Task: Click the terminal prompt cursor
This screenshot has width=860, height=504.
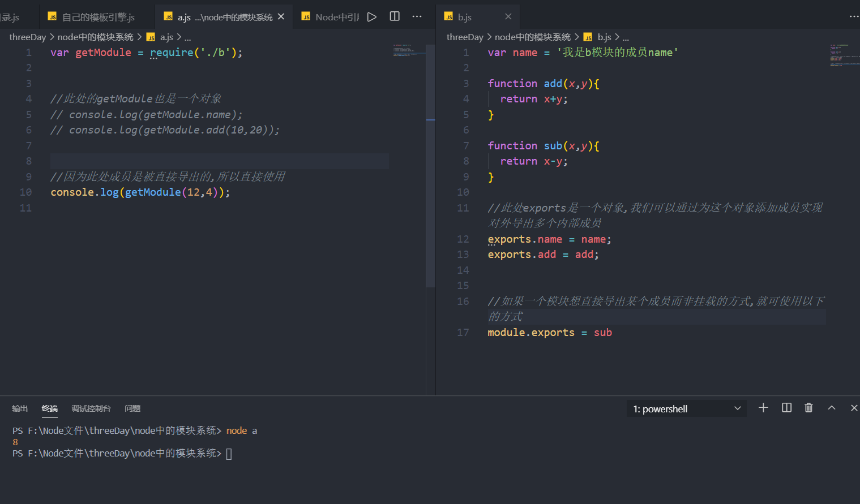Action: [x=229, y=454]
